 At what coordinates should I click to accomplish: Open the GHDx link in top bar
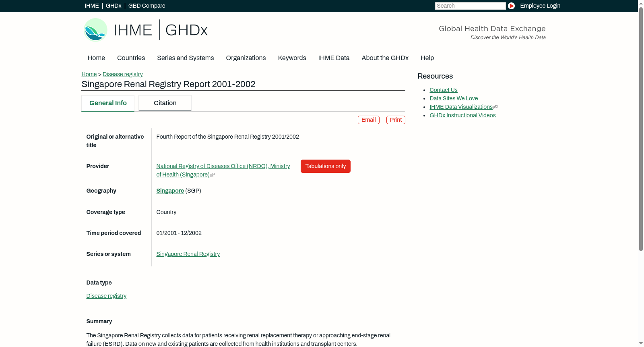click(x=114, y=6)
